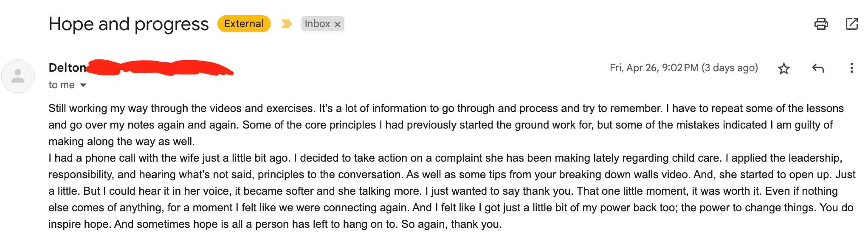Click the yellow External badge

pos(244,24)
